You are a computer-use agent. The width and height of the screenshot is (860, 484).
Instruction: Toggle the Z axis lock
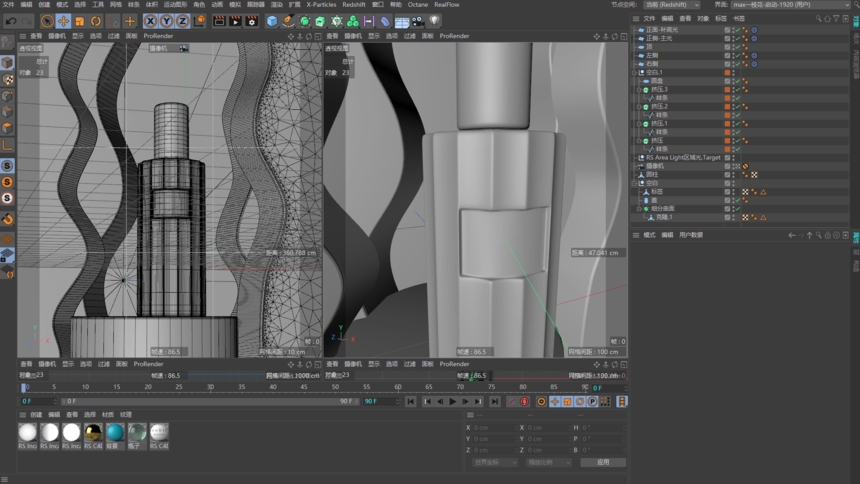click(x=182, y=21)
